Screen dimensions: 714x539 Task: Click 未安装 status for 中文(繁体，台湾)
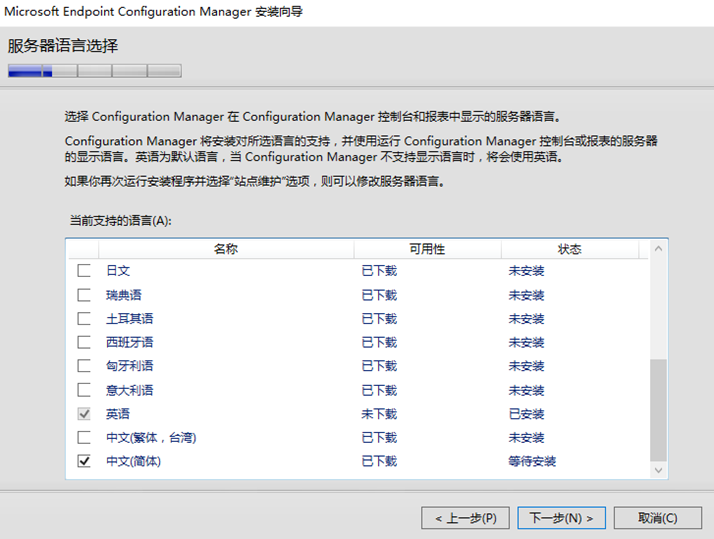[x=526, y=437]
